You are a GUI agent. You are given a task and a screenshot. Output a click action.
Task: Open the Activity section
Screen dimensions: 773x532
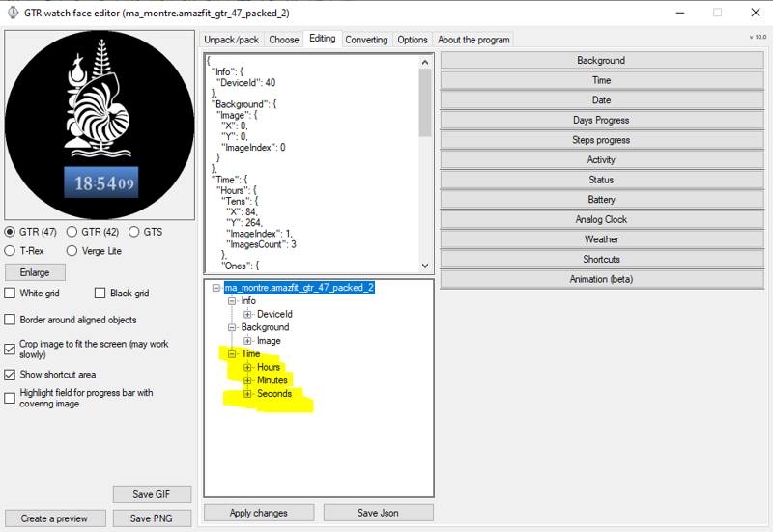click(601, 159)
